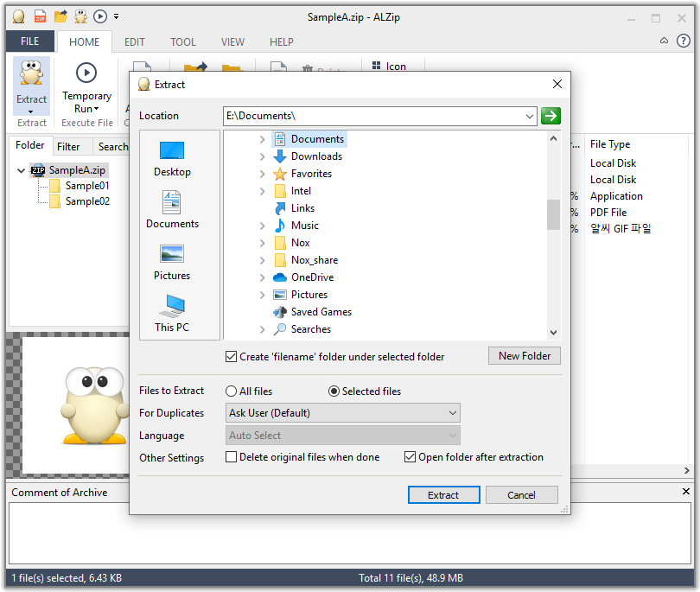Click the File Type column header
The height and width of the screenshot is (592, 700).
610,144
